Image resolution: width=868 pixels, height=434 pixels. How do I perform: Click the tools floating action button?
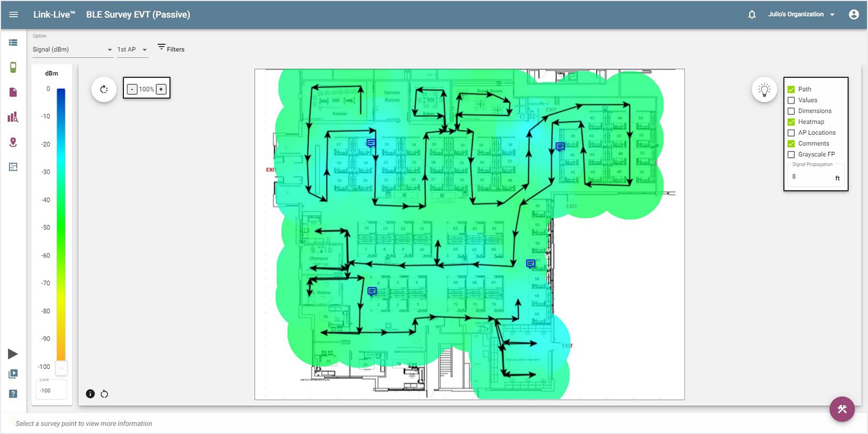(842, 409)
